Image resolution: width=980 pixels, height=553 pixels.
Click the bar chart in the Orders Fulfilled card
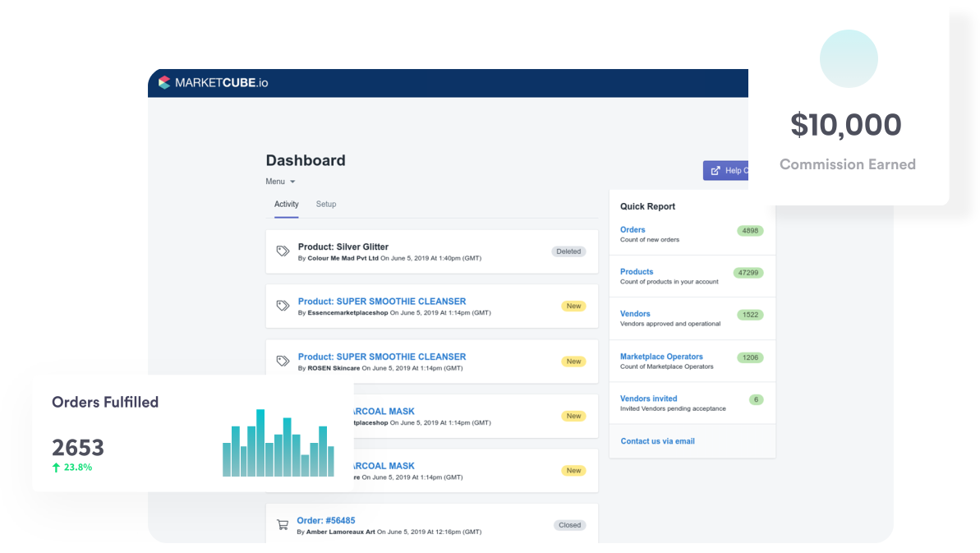278,441
